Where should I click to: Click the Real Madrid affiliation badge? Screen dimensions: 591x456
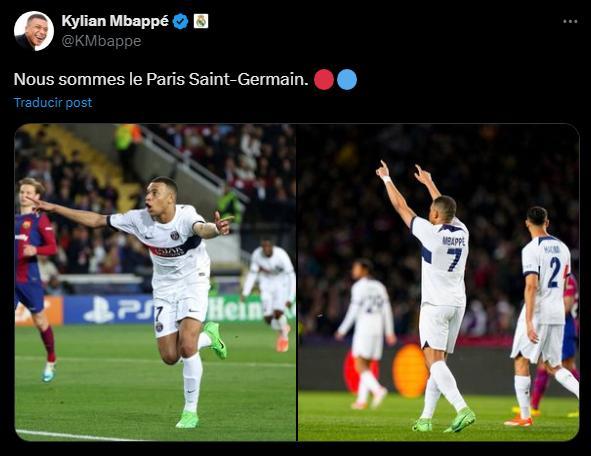201,21
